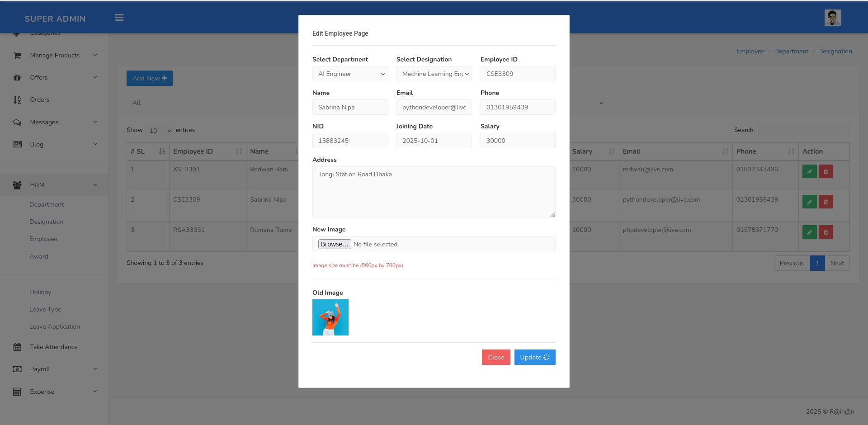Expand the Payroll menu chevron
Image resolution: width=868 pixels, height=425 pixels.
[x=95, y=368]
